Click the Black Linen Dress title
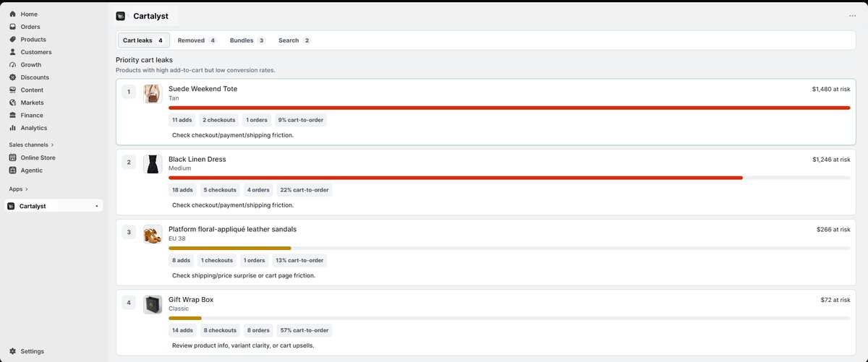 (x=197, y=159)
